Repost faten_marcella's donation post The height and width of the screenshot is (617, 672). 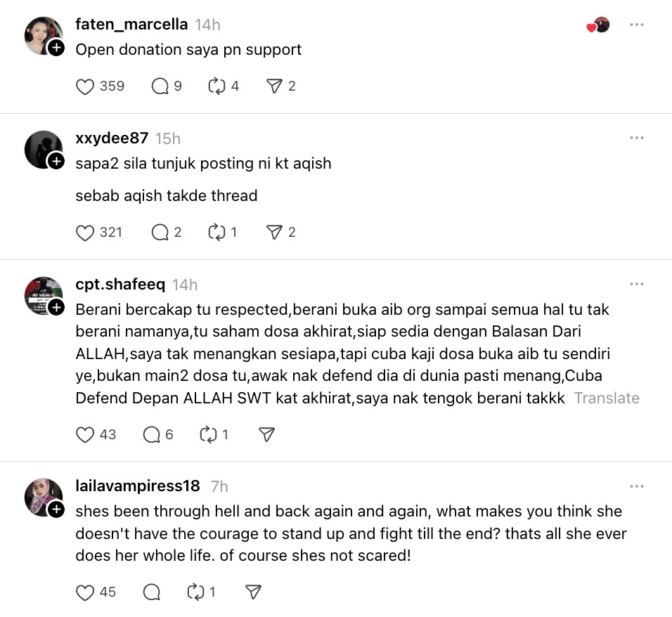(216, 86)
